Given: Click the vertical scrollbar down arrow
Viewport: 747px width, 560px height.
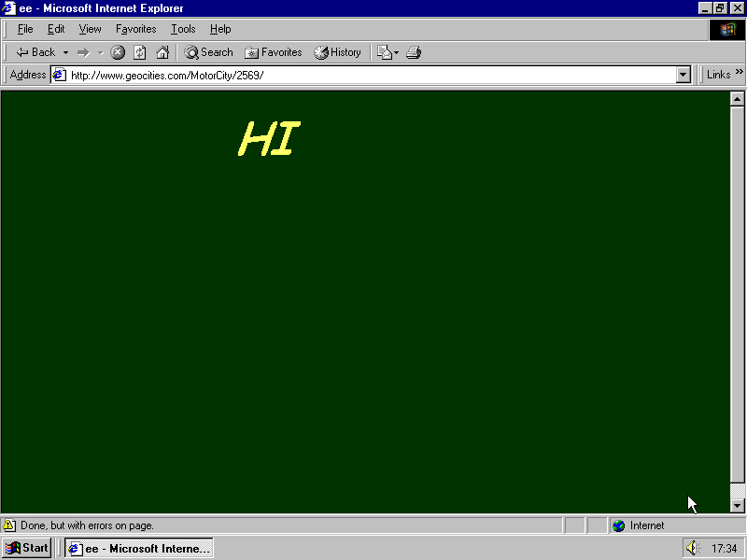Looking at the screenshot, I should (736, 505).
